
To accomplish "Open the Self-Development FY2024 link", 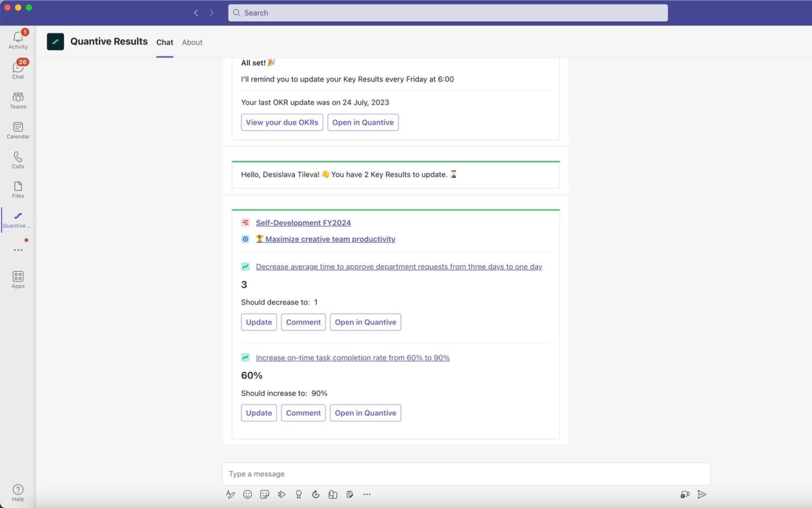I will coord(303,223).
